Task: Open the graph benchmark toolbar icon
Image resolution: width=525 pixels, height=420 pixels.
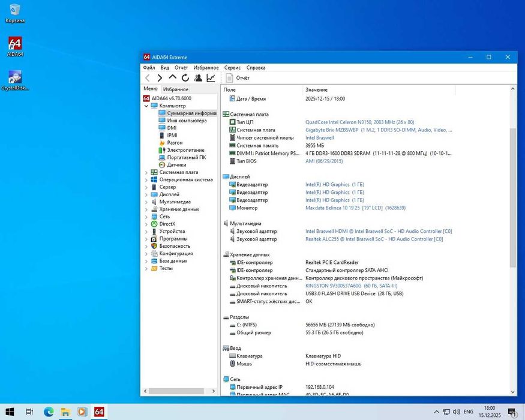Action: pyautogui.click(x=211, y=78)
